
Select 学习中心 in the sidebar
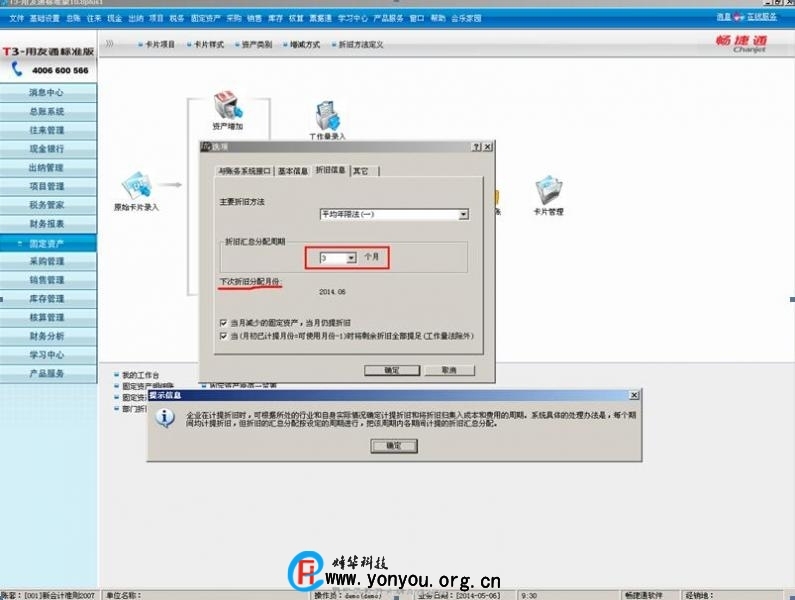pos(48,355)
